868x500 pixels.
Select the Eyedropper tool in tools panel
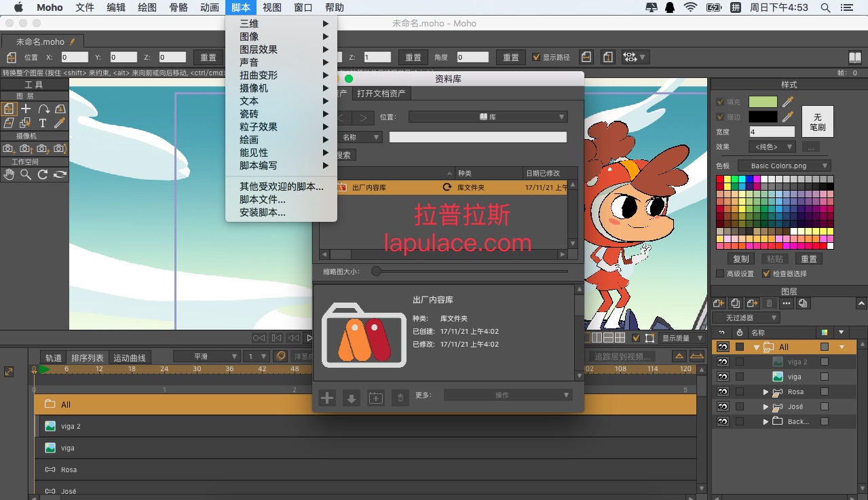click(x=60, y=123)
